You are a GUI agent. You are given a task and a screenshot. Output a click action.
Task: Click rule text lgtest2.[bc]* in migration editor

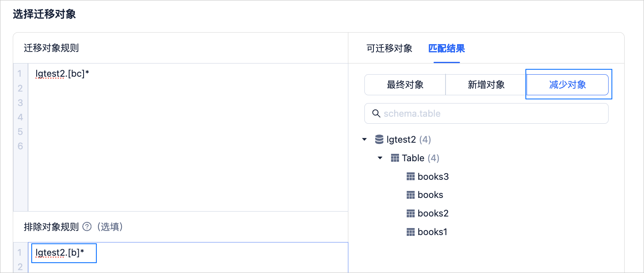63,74
